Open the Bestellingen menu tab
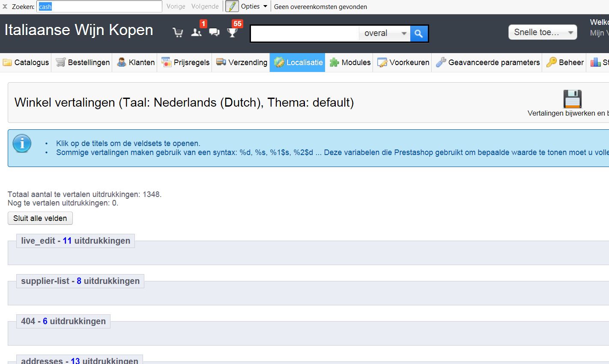 tap(83, 63)
